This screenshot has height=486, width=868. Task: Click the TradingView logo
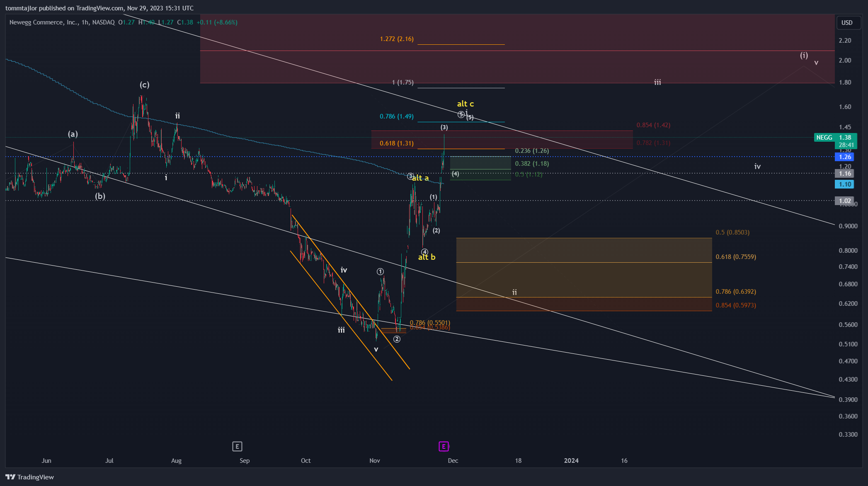[30, 477]
